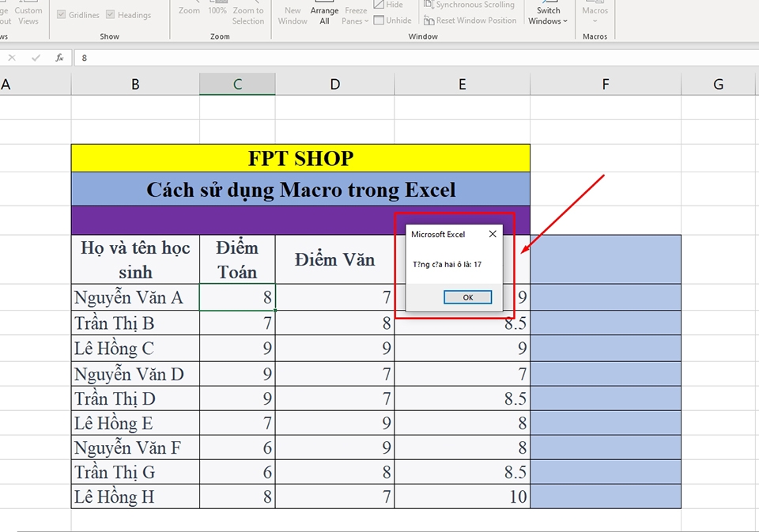Viewport: 759px width, 532px height.
Task: Select column E header
Action: (463, 85)
